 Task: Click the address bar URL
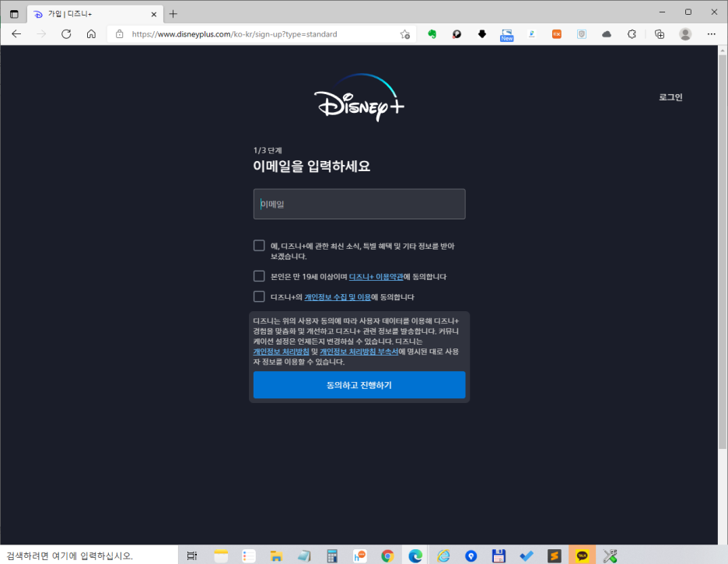[x=234, y=34]
